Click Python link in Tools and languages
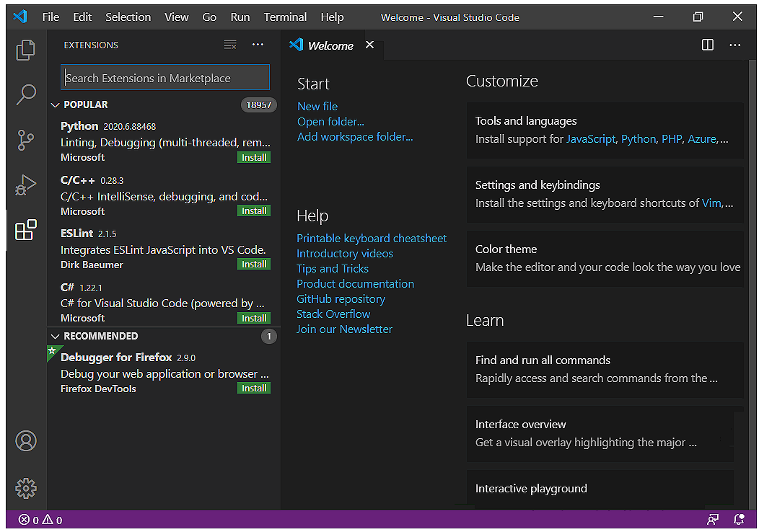The height and width of the screenshot is (532, 759). [x=639, y=139]
